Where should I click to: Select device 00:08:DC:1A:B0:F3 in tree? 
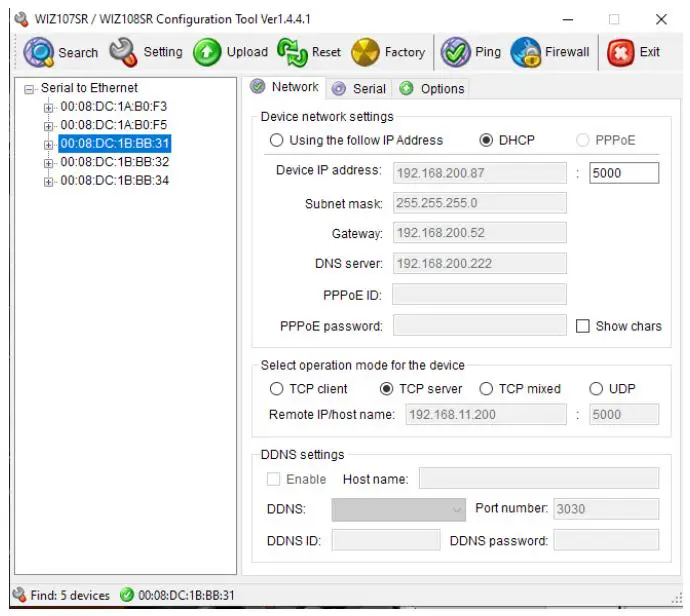[114, 106]
